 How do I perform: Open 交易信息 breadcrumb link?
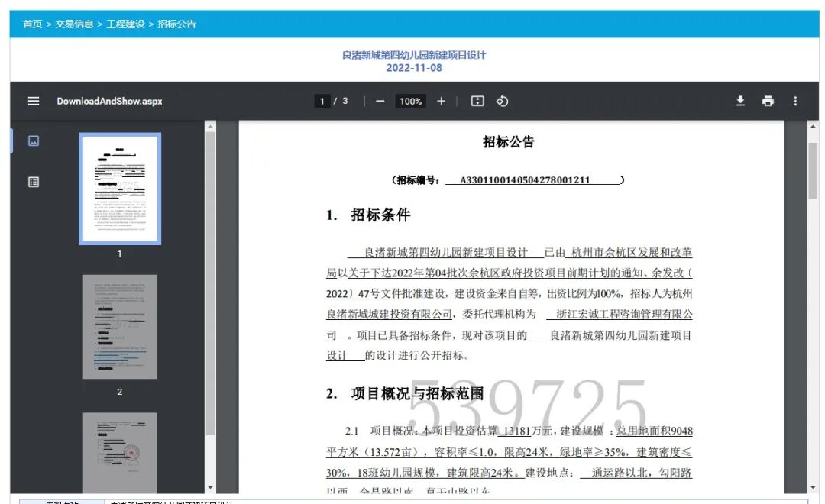pos(74,24)
